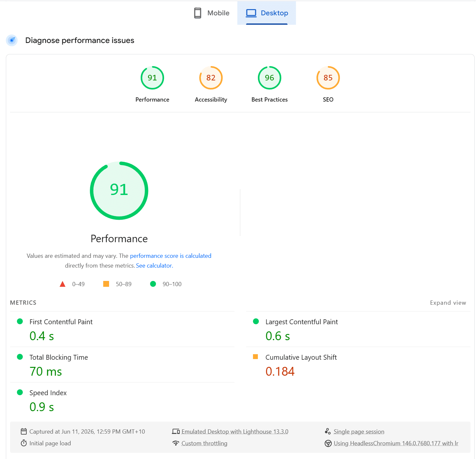Viewport: 476px width, 459px height.
Task: Jump to Accessibility score gauge 82
Action: coord(211,78)
